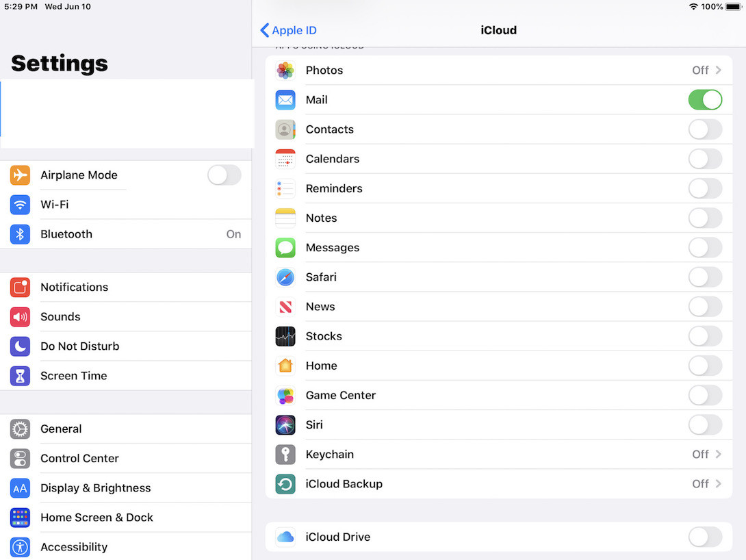Toggle Airplane Mode switch on
Screen dimensions: 746x560
(x=224, y=175)
